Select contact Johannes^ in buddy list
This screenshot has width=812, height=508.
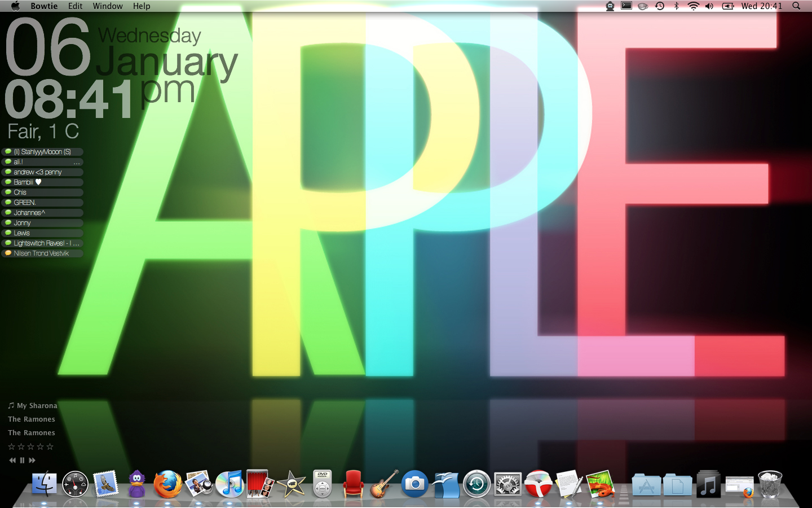(x=42, y=213)
